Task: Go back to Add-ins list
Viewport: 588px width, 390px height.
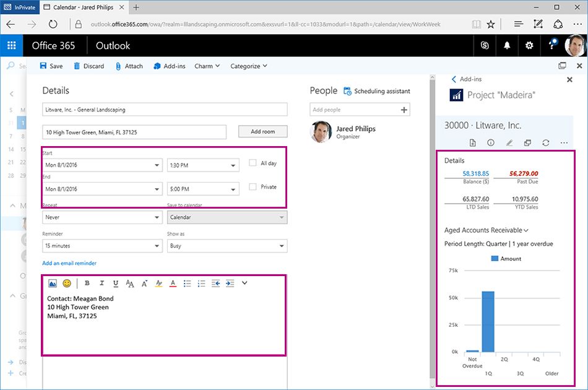Action: coord(467,79)
